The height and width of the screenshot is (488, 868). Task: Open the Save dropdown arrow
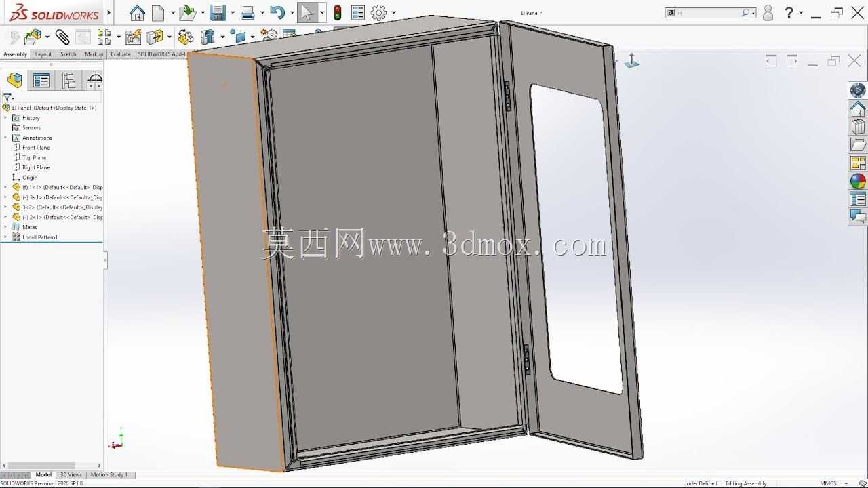(x=232, y=12)
